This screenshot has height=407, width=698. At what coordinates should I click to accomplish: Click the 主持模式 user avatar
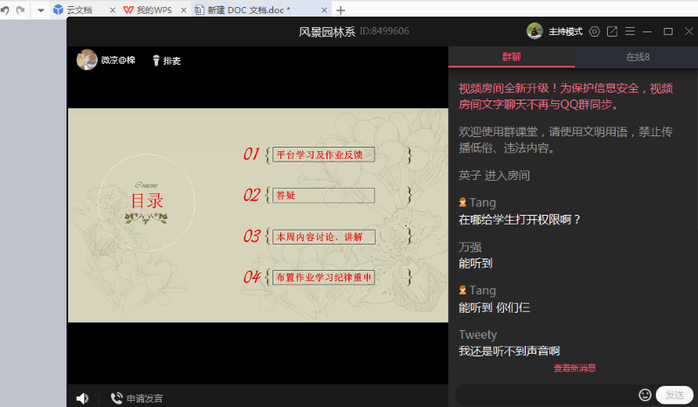tap(535, 31)
